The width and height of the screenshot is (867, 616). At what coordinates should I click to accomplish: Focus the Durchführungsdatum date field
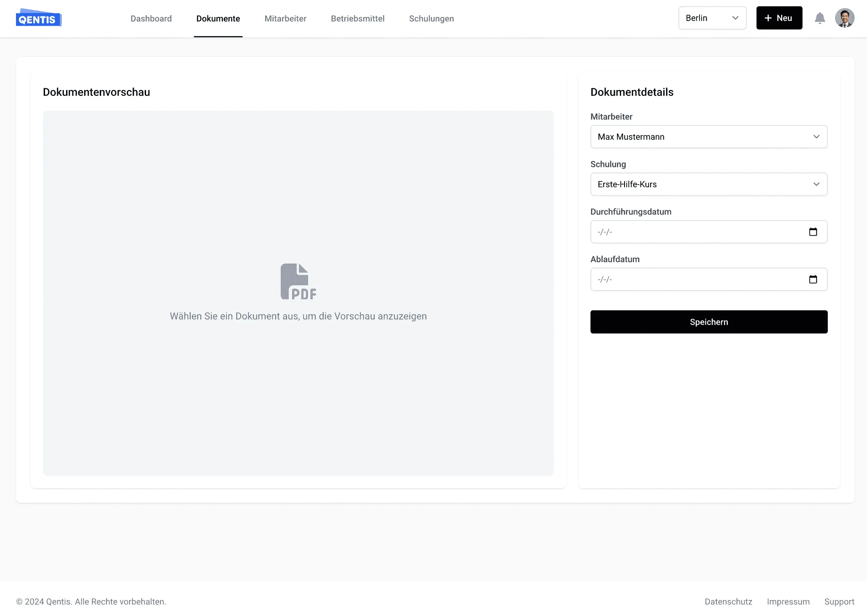tap(709, 232)
